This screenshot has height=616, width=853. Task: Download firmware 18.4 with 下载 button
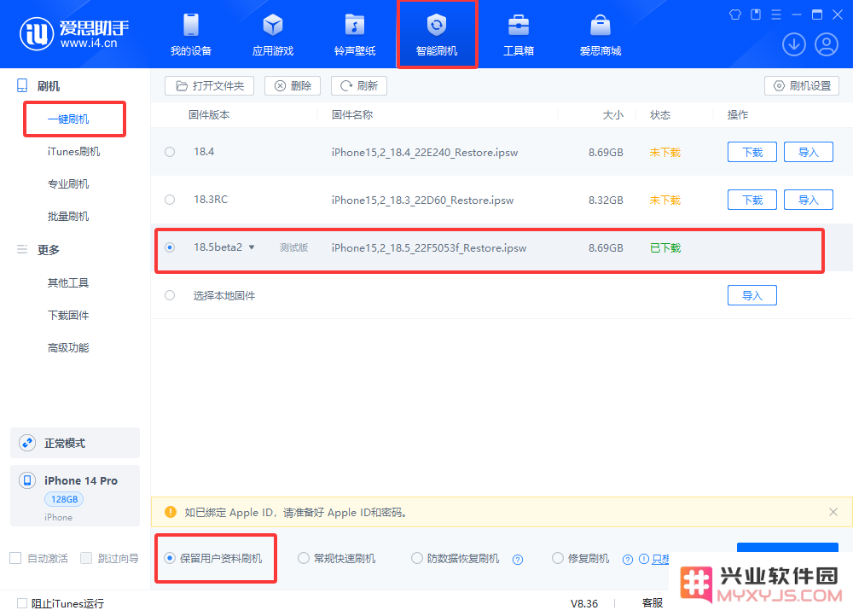[x=752, y=153]
